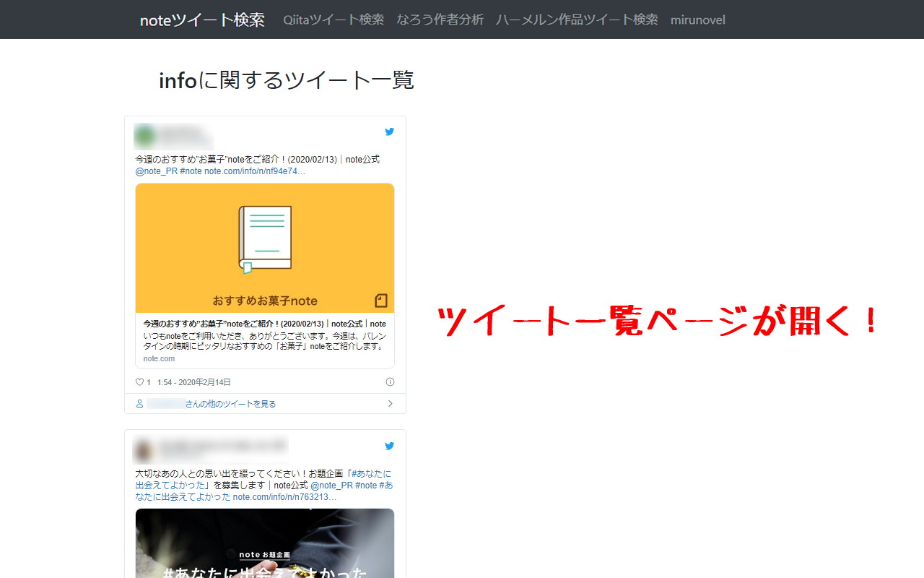Click person icon beside 他のツイートを見る
Viewport: 924px width, 578px height.
pyautogui.click(x=139, y=404)
